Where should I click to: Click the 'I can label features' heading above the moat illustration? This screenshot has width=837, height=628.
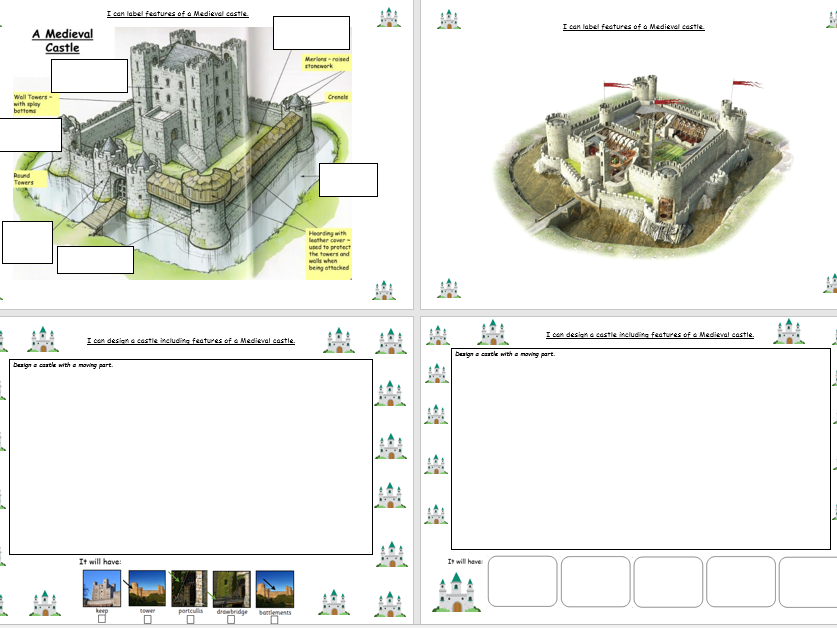pos(177,13)
